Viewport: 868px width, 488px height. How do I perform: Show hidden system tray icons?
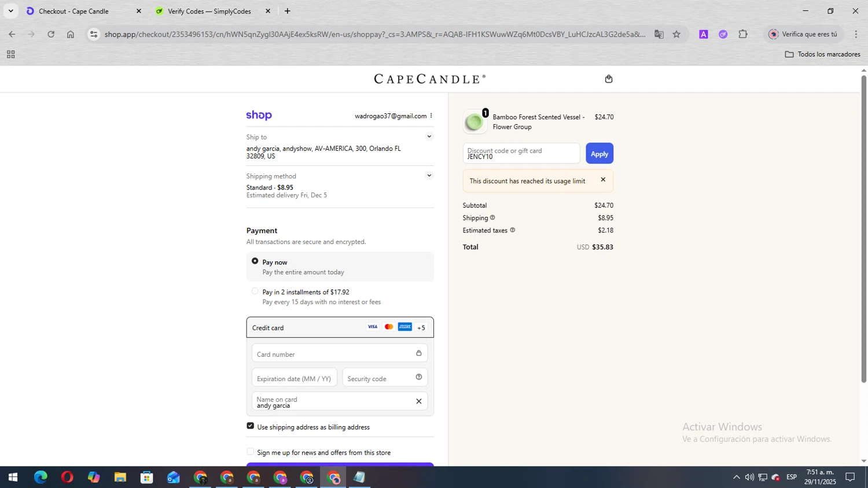[736, 478]
